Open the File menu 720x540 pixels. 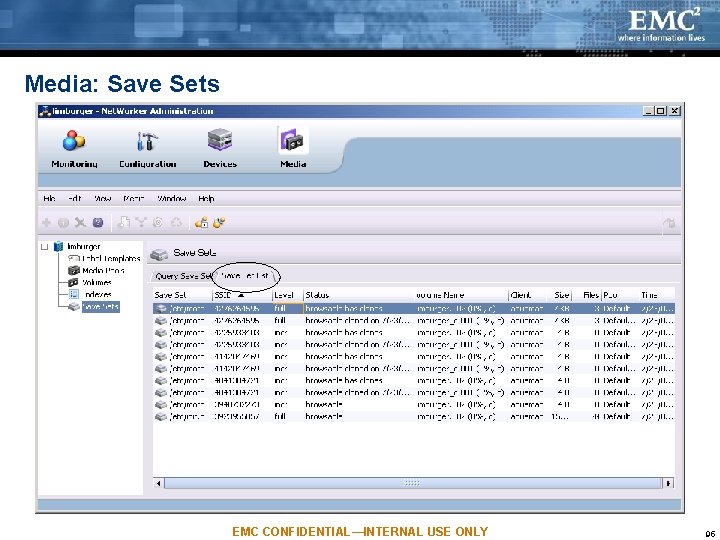[x=49, y=198]
